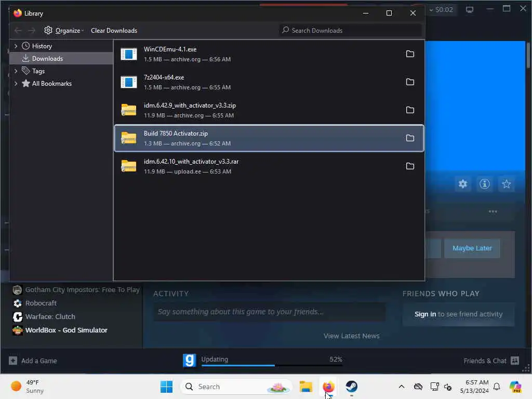
Task: Click the Steam activity comment field
Action: pos(270,312)
